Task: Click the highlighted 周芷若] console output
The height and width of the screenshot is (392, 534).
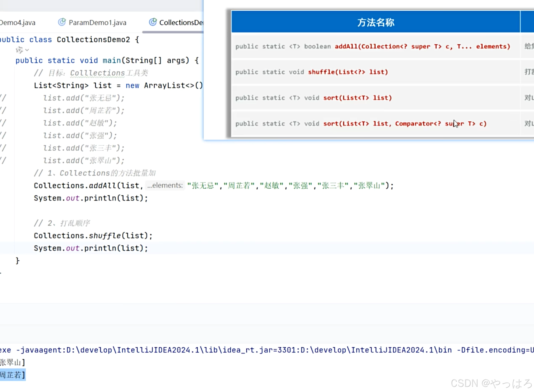Action: pyautogui.click(x=12, y=375)
